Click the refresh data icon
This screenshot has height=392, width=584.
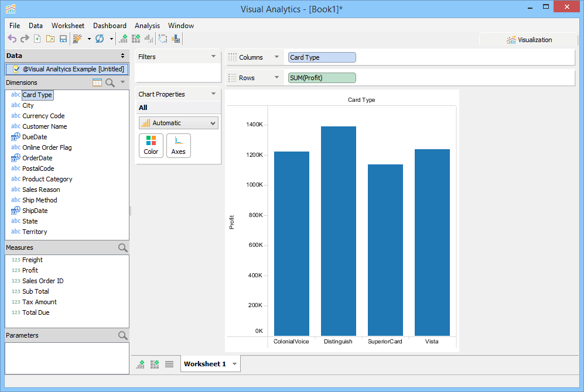[100, 39]
